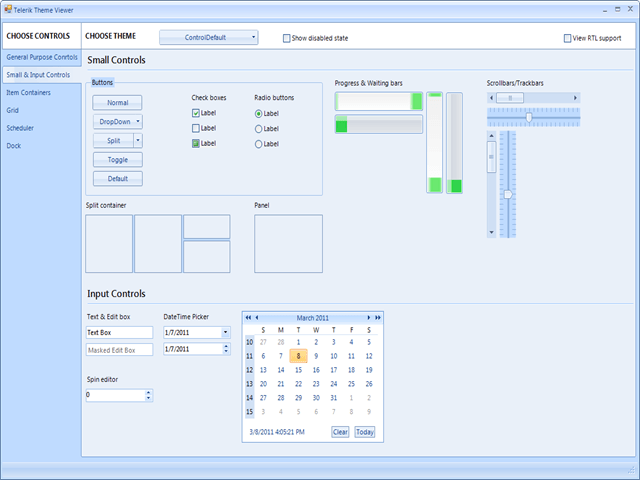The image size is (640, 480).
Task: Click the lower horizontal waiting bar
Action: tap(379, 124)
